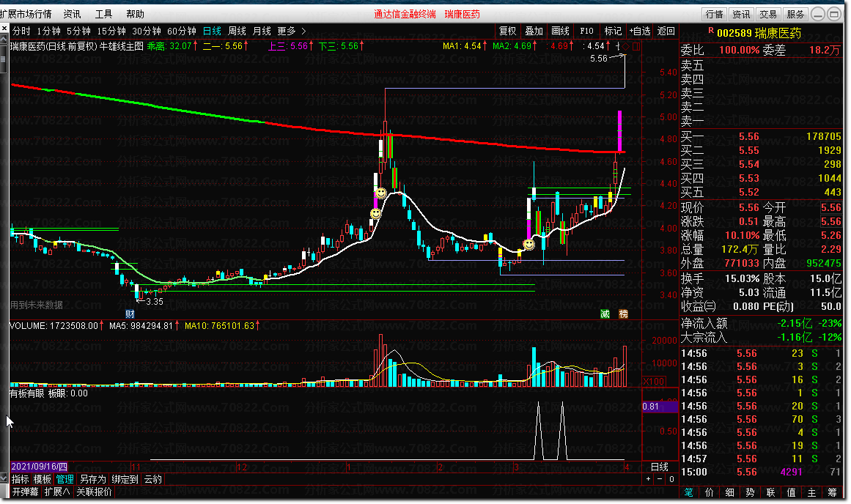This screenshot has height=504, width=851.
Task: Click the 服务 button in title bar
Action: tap(795, 14)
